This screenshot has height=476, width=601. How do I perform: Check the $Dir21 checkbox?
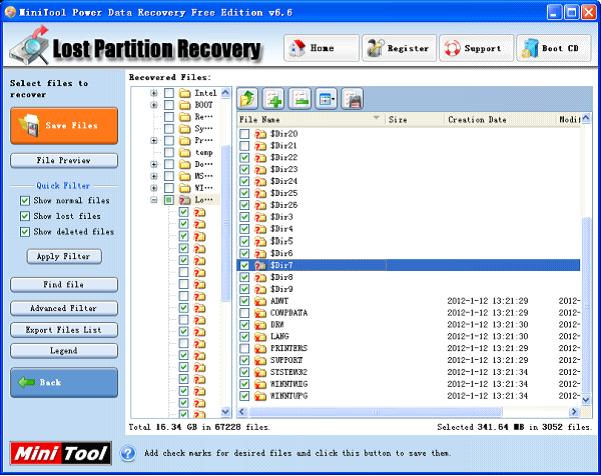tap(244, 146)
